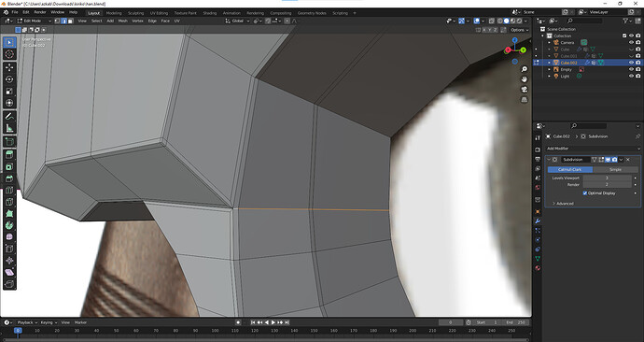Image resolution: width=644 pixels, height=342 pixels.
Task: Select the Measure tool
Action: point(9,128)
